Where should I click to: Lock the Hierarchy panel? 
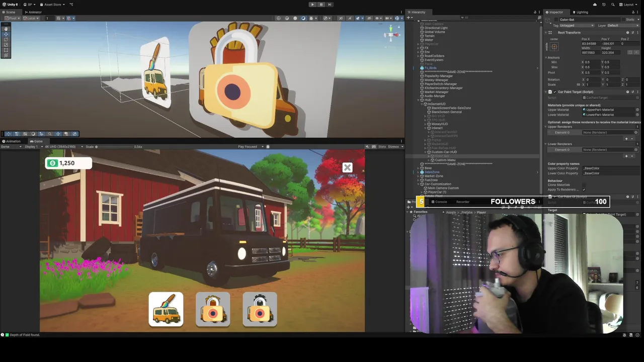click(x=535, y=12)
